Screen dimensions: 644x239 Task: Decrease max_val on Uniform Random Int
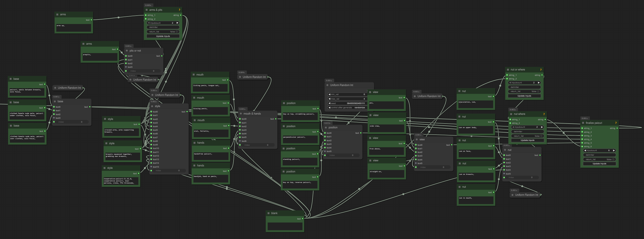(x=329, y=99)
